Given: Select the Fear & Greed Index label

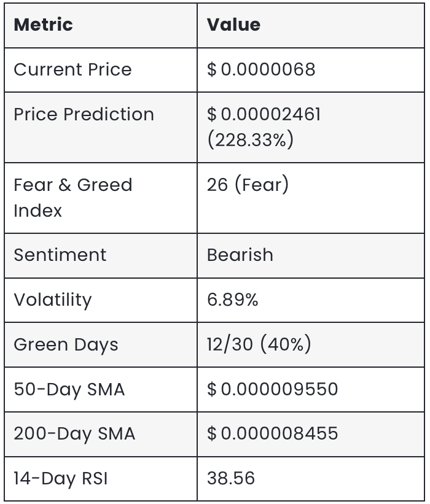Looking at the screenshot, I should tap(73, 197).
